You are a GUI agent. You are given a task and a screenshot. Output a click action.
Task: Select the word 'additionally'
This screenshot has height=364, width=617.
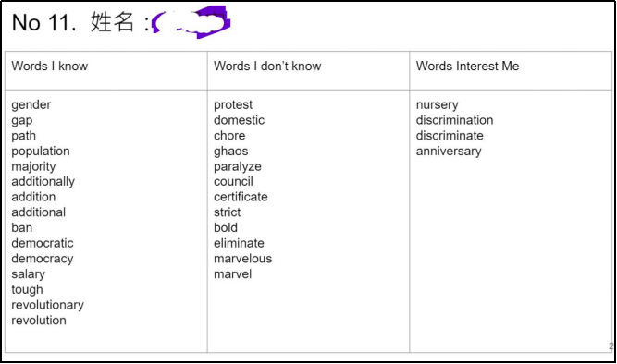[43, 182]
